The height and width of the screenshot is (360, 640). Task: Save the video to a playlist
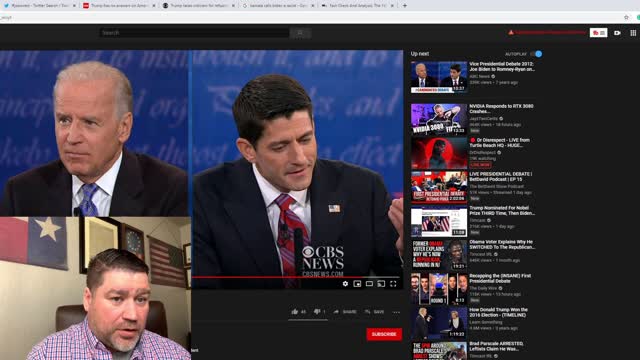(374, 312)
